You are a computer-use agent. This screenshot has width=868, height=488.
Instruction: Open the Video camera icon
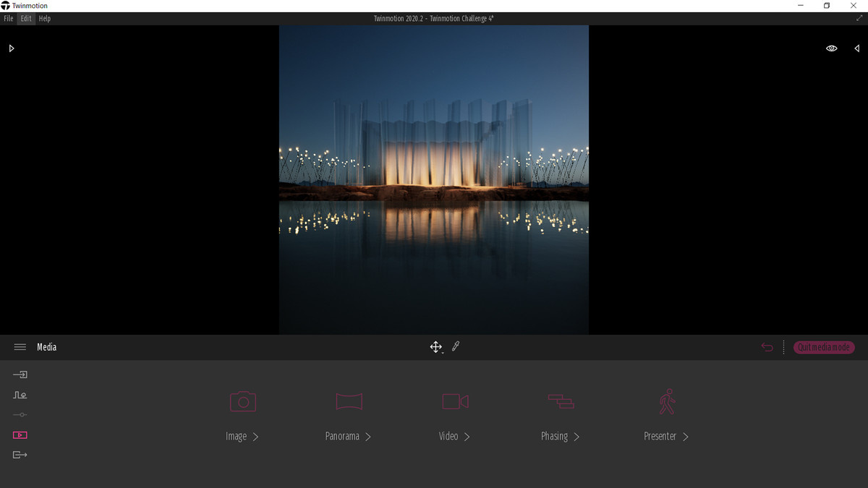(455, 401)
